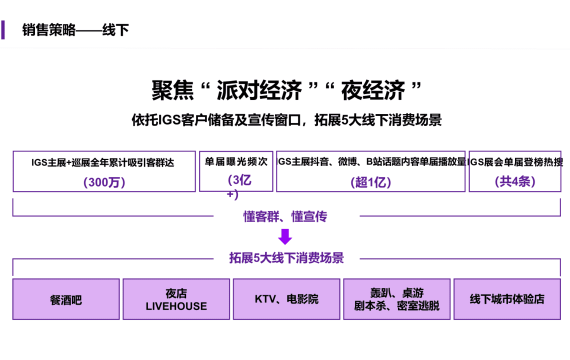Click the KTV、电影院 box
This screenshot has height=360, width=570.
286,299
